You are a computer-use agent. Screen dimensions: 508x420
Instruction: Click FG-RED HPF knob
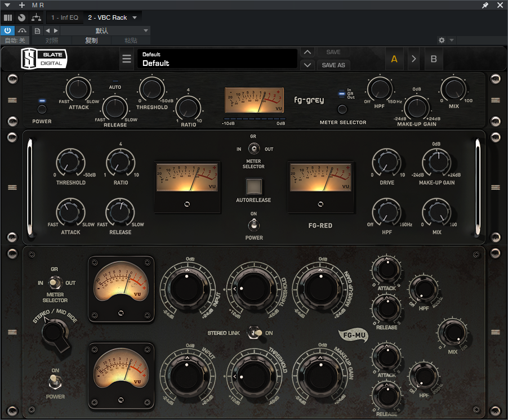tap(387, 212)
